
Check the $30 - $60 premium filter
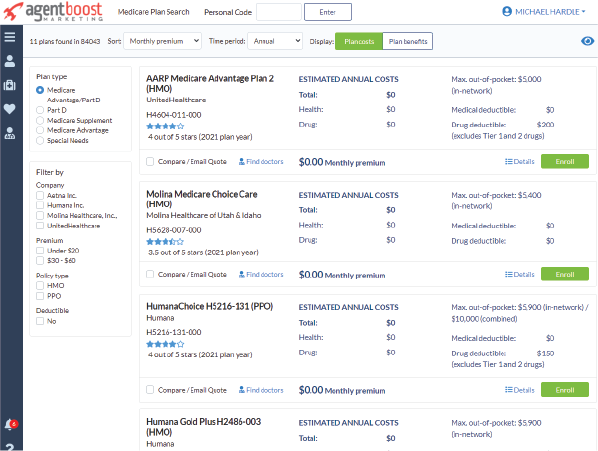coord(40,260)
